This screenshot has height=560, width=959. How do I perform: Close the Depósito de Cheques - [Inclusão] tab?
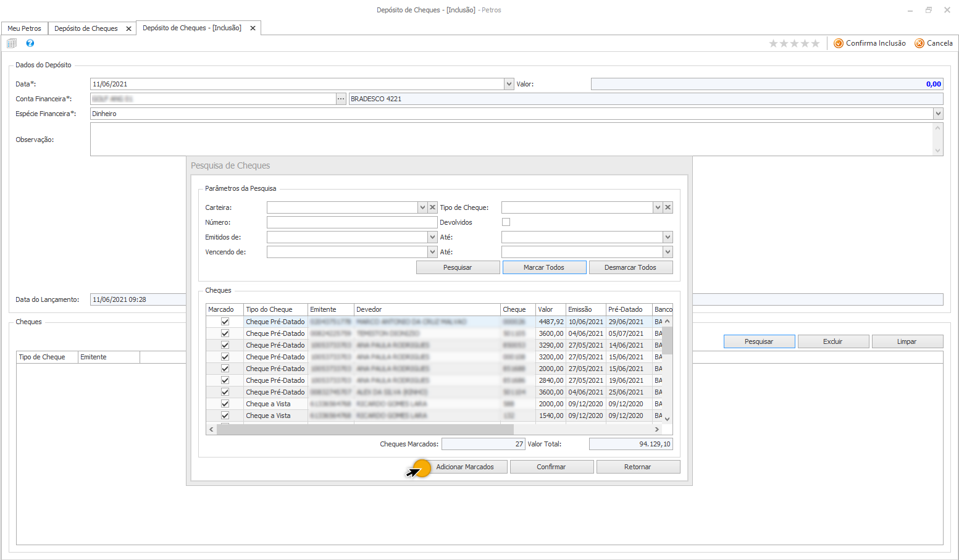(253, 28)
